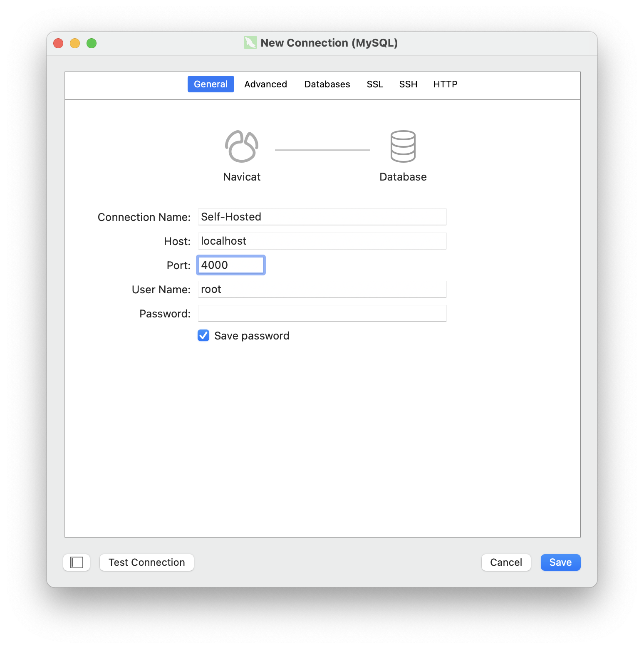644x649 pixels.
Task: Switch to the Advanced tab
Action: [x=265, y=84]
